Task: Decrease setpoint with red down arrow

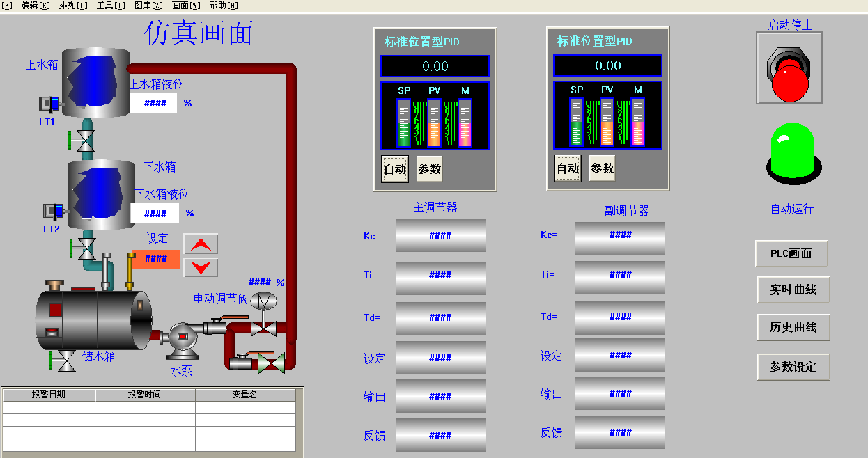Action: [201, 267]
